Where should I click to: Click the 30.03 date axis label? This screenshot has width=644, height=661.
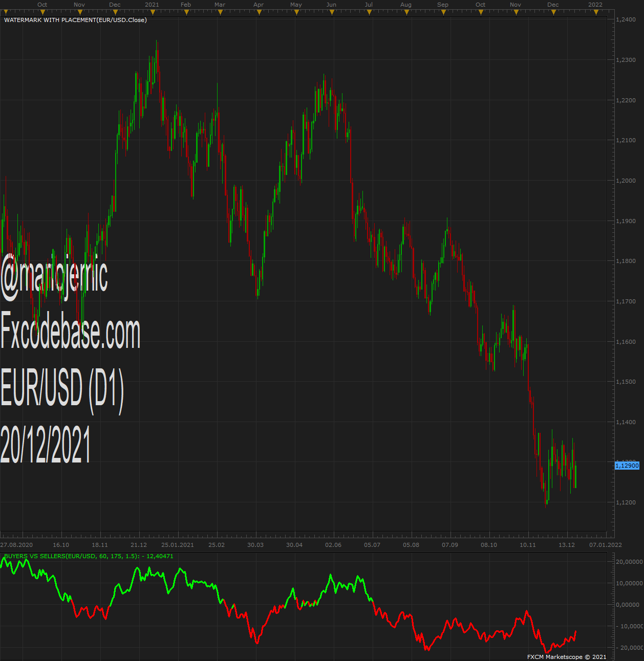point(255,545)
